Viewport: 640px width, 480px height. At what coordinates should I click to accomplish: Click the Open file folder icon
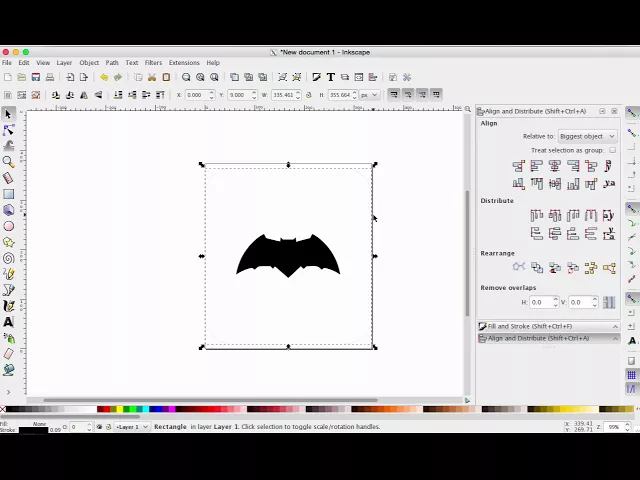pos(22,77)
